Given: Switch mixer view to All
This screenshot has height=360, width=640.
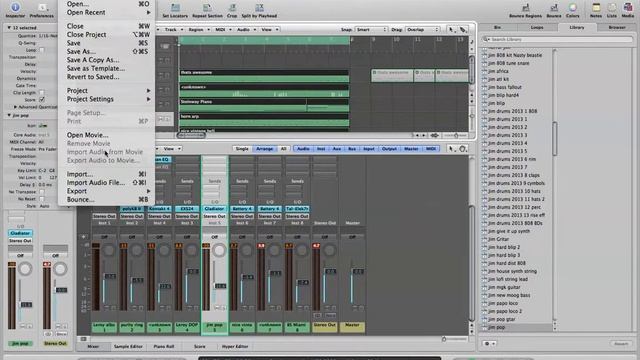Looking at the screenshot, I should [283, 149].
